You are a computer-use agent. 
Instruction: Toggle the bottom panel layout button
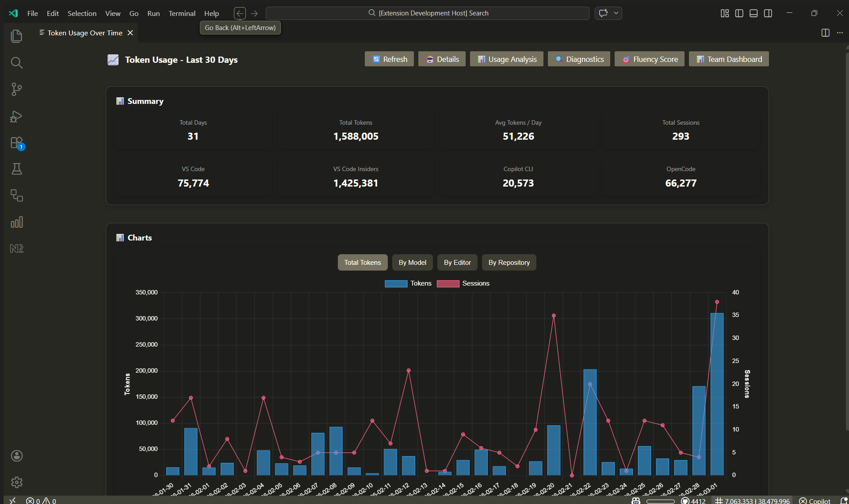753,13
